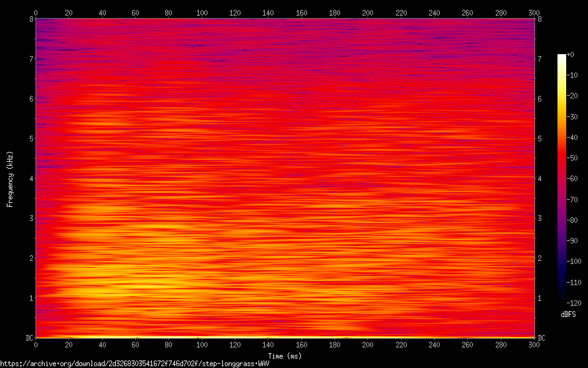Click the 4 kHz label on the right axis
The height and width of the screenshot is (368, 588).
[x=540, y=179]
